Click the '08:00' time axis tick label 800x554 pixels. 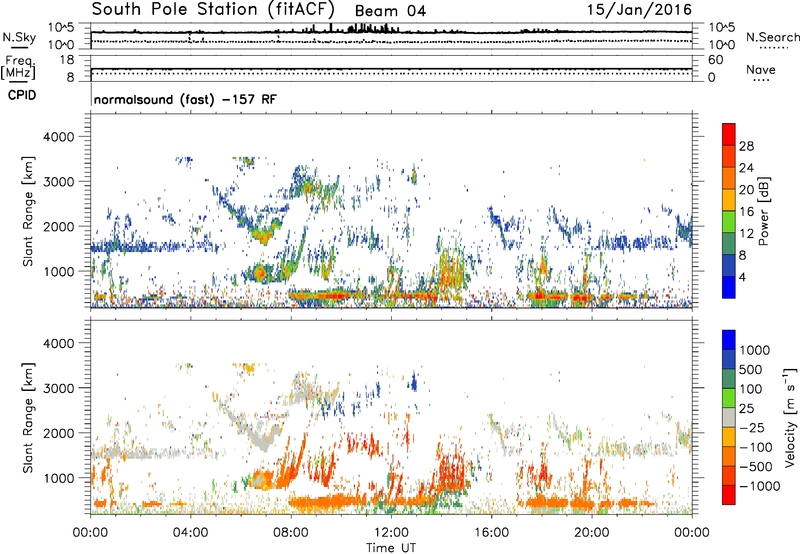point(291,533)
